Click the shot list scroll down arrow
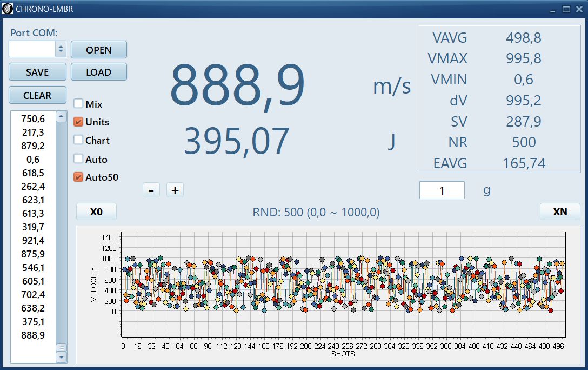The height and width of the screenshot is (370, 588). coord(61,357)
